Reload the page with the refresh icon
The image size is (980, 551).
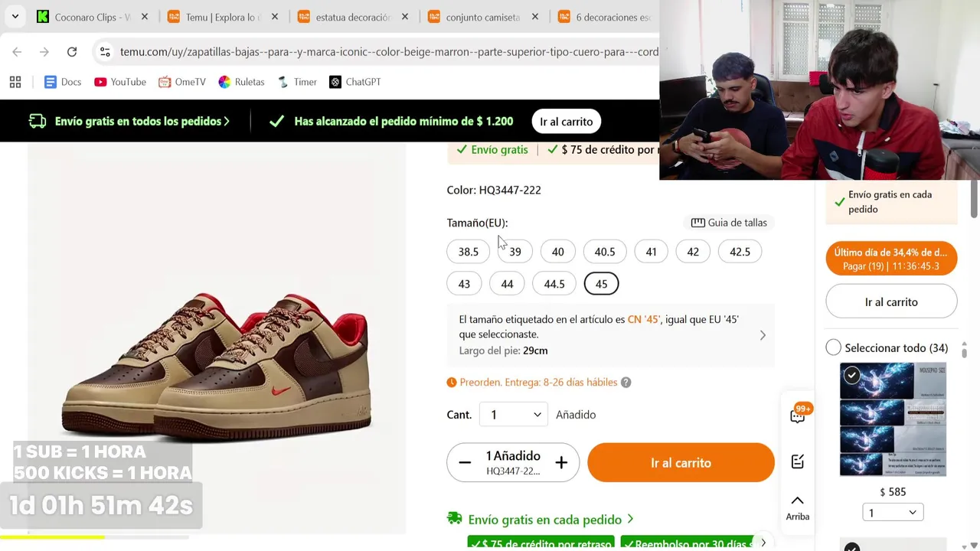(72, 52)
